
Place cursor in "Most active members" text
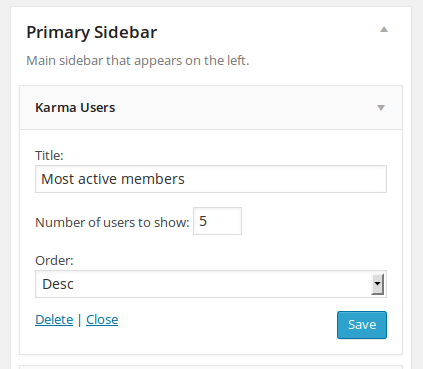coord(113,179)
